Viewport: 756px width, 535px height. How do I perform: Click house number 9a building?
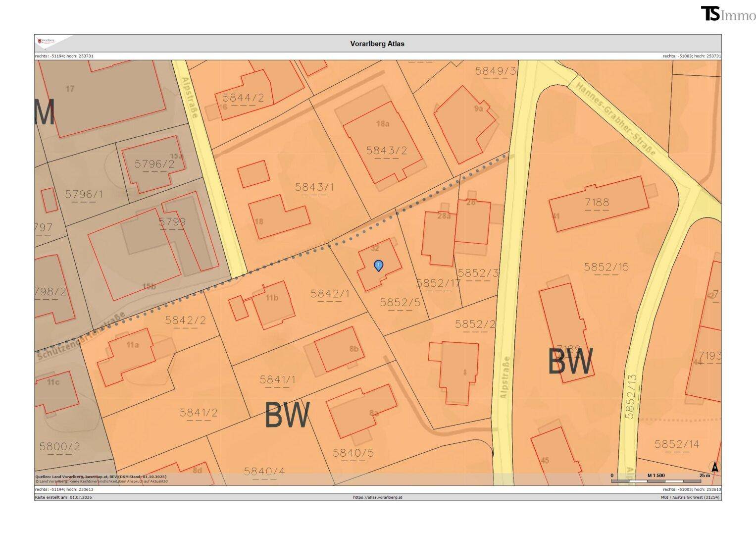pyautogui.click(x=464, y=124)
